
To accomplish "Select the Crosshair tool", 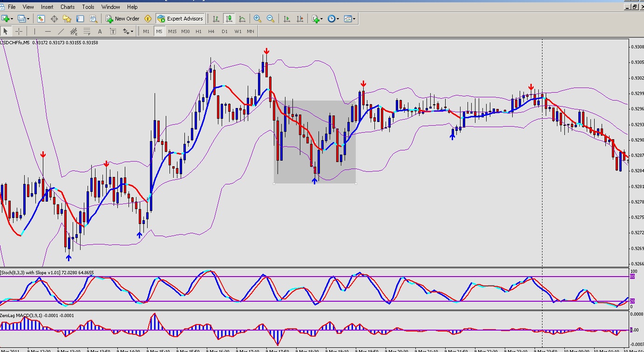I will tap(19, 32).
